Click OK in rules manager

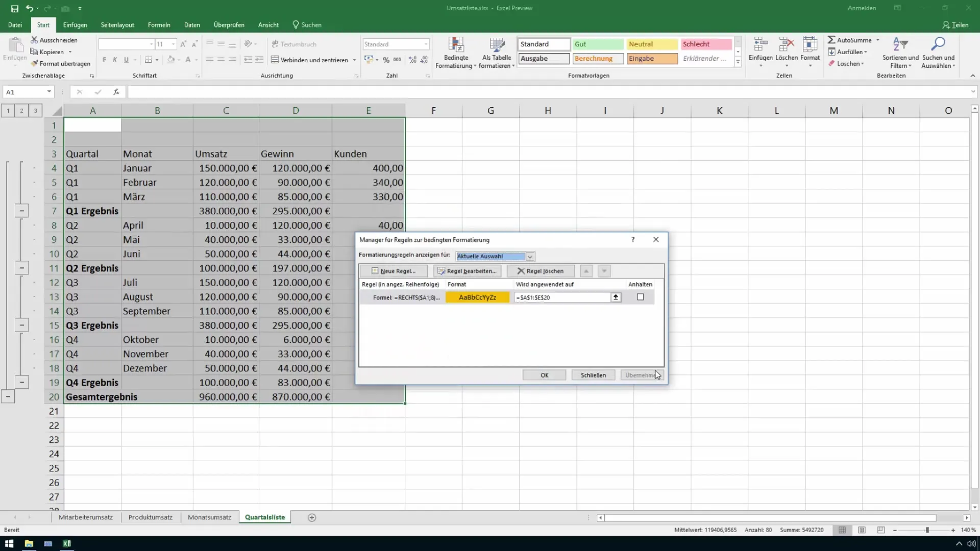(x=544, y=375)
